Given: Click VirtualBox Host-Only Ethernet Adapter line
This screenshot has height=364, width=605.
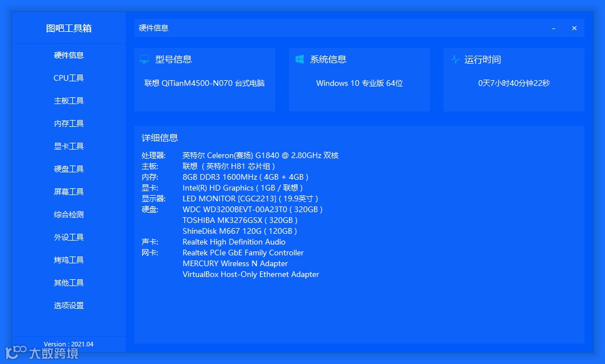Looking at the screenshot, I should [251, 274].
